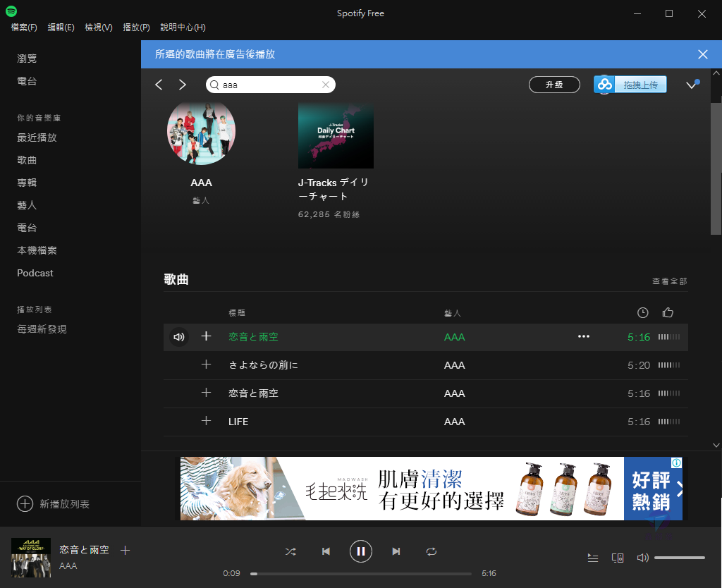The width and height of the screenshot is (722, 588).
Task: Adjust the volume slider
Action: coord(680,558)
